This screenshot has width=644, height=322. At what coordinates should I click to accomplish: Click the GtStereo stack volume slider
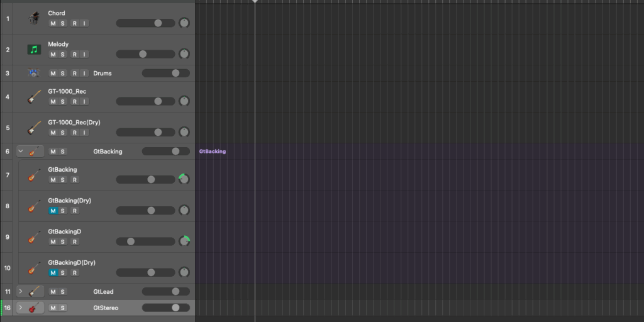click(166, 308)
